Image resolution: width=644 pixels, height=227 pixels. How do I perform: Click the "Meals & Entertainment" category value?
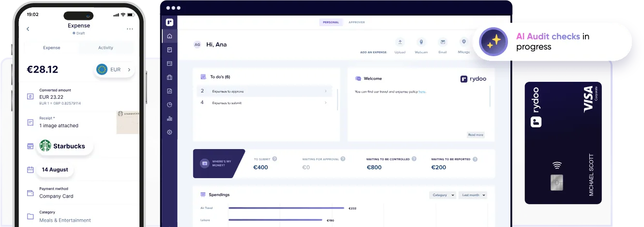pos(65,220)
